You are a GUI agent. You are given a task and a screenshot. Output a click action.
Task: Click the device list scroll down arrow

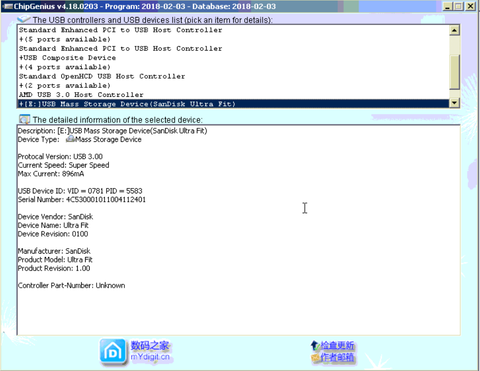coord(454,102)
